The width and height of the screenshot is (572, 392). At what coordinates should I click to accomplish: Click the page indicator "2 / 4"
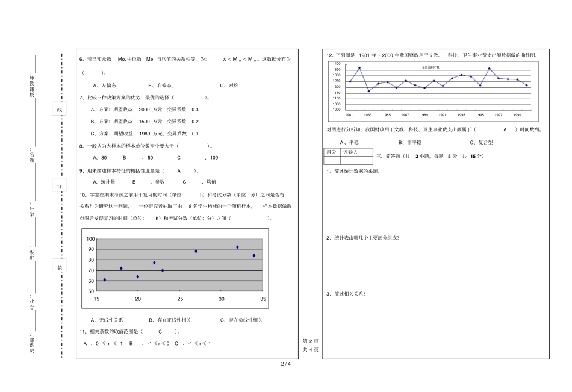click(x=286, y=364)
